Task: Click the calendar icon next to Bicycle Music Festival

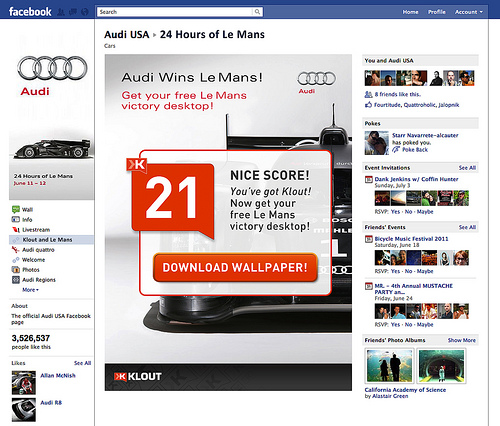Action: click(x=369, y=239)
